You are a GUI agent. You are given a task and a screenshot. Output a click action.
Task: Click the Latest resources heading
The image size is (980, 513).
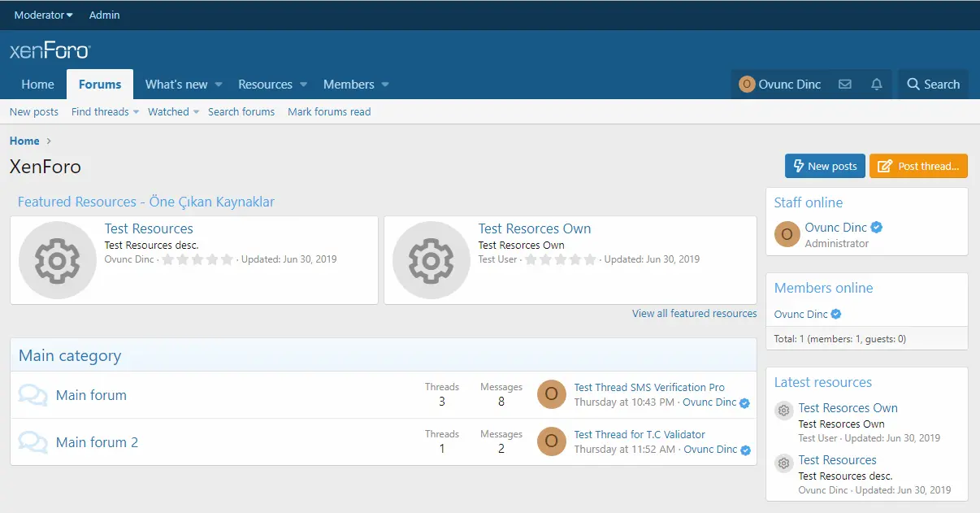pos(823,382)
